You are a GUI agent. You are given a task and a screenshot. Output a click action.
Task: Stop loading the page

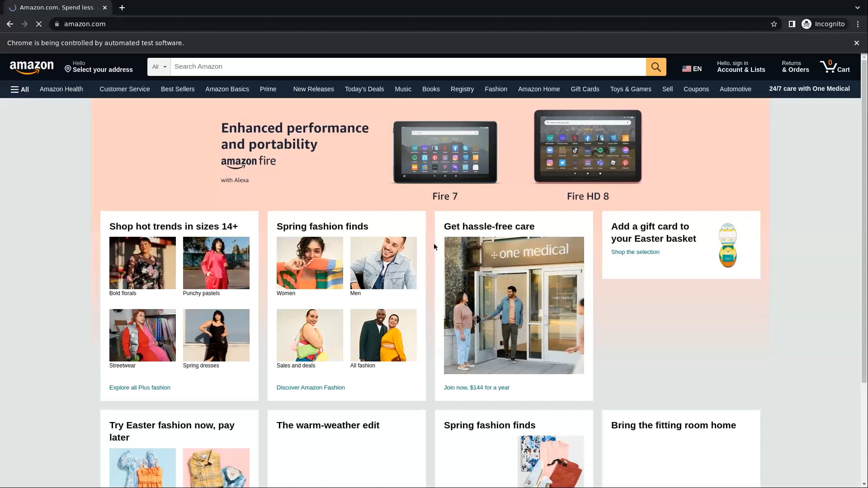coord(39,24)
